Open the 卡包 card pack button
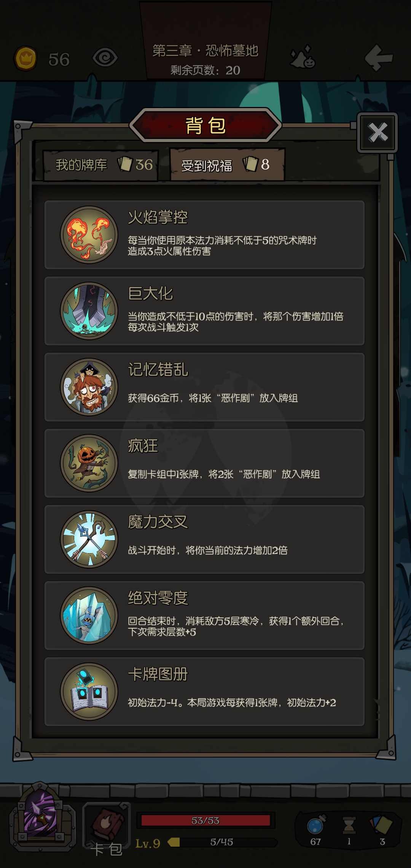Screen dimensions: 411x868 point(107,829)
